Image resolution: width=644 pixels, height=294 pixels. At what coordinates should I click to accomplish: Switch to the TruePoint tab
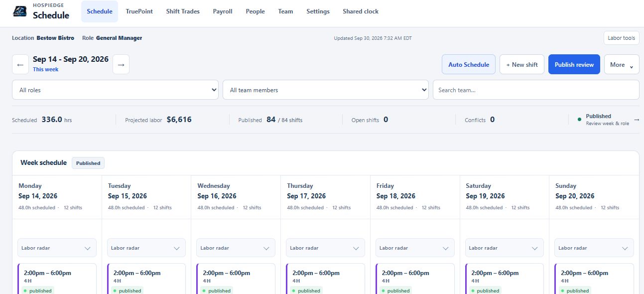click(x=139, y=11)
